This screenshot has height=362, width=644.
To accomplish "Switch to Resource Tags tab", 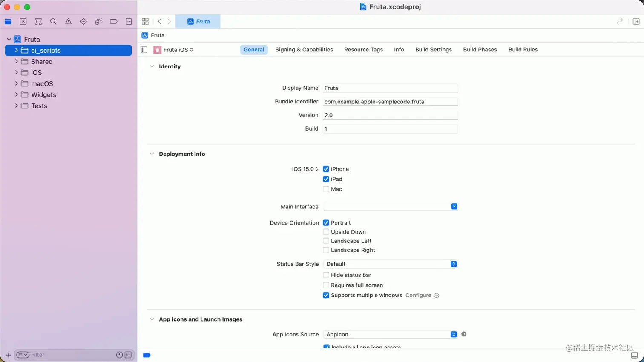I will pos(363,50).
